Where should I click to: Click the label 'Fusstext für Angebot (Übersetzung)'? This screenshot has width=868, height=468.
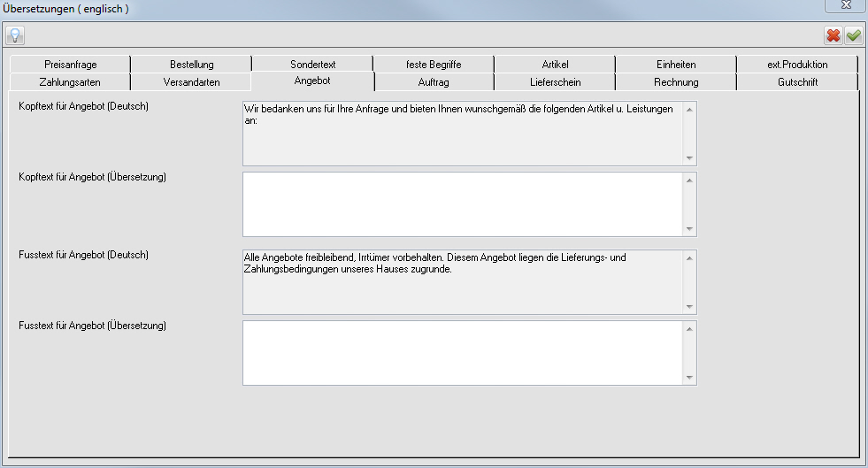coord(92,326)
